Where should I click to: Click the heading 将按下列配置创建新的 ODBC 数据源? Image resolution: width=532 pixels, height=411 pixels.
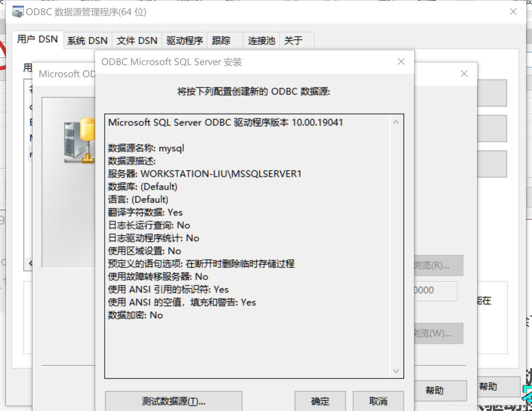click(254, 91)
